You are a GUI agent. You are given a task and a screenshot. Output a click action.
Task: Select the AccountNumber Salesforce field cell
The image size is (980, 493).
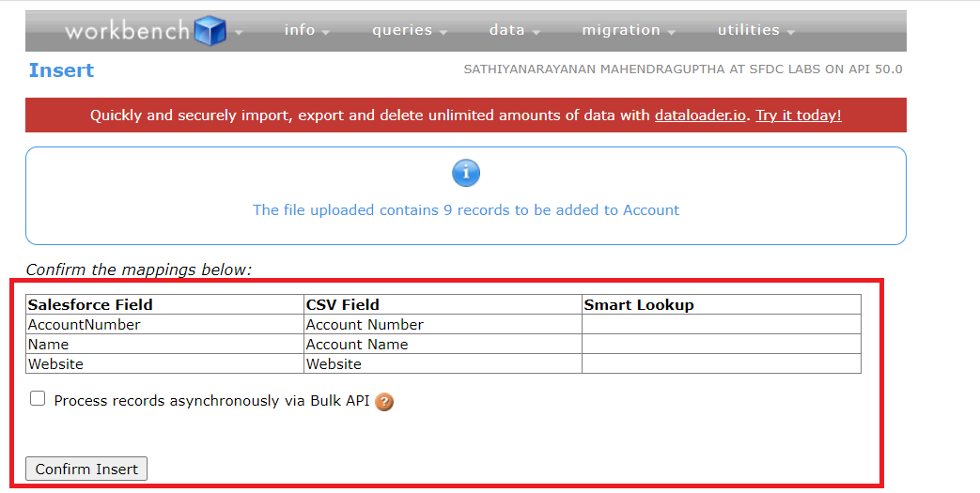tap(165, 324)
